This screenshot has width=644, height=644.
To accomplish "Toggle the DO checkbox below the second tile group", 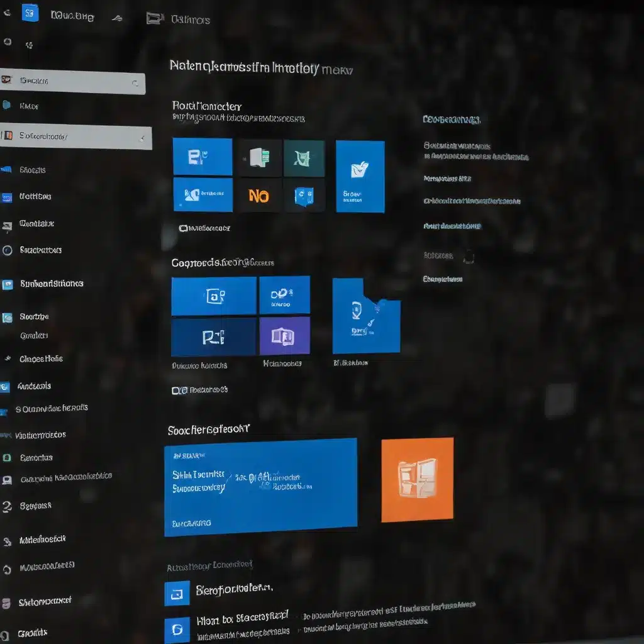I will tap(179, 391).
